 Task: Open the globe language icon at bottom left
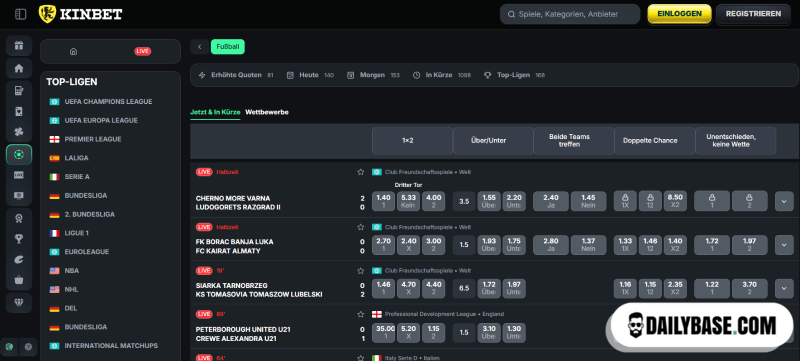(x=9, y=347)
